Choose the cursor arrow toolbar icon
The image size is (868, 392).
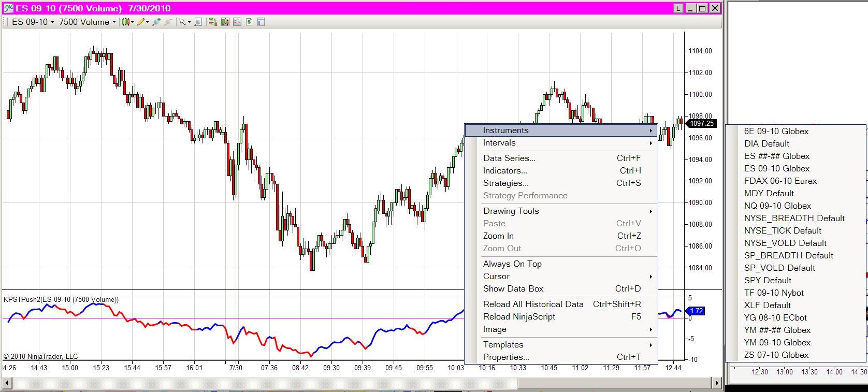click(x=182, y=22)
